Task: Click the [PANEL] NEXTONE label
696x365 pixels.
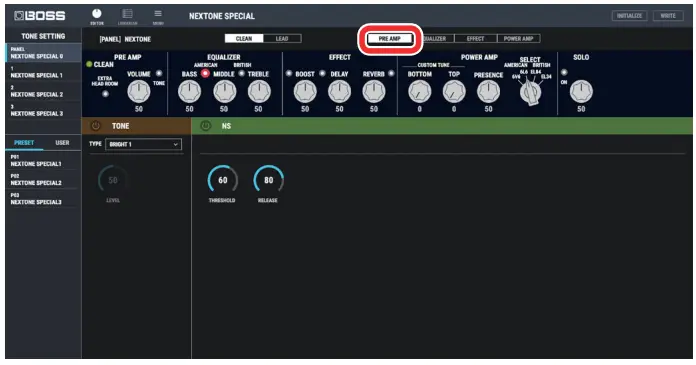Action: pos(125,39)
